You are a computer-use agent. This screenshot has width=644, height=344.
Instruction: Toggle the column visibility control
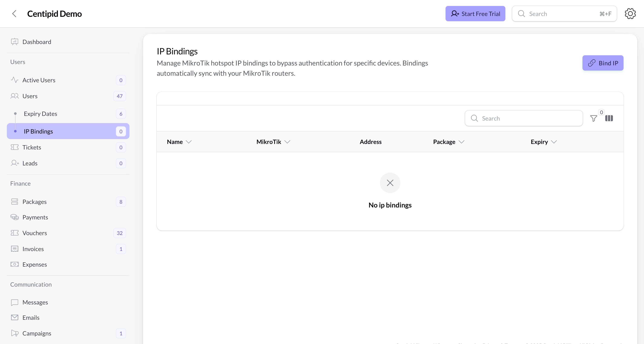coord(609,118)
